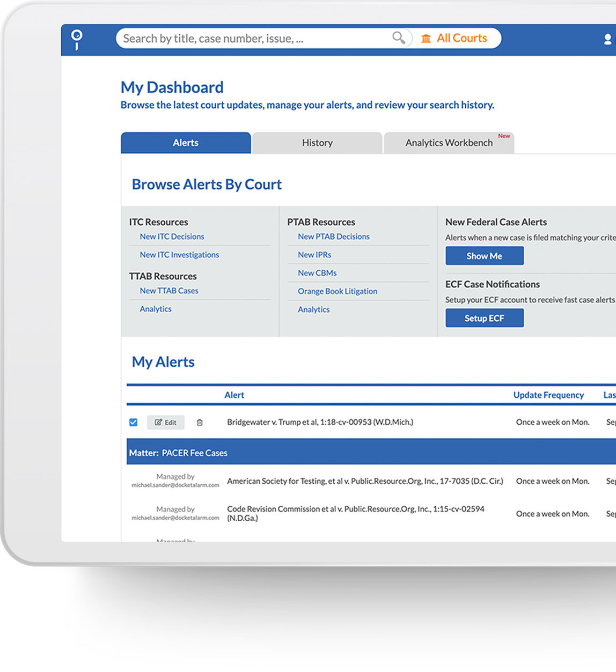Focus the search by title input field
Viewport: 616px width, 672px height.
click(252, 39)
